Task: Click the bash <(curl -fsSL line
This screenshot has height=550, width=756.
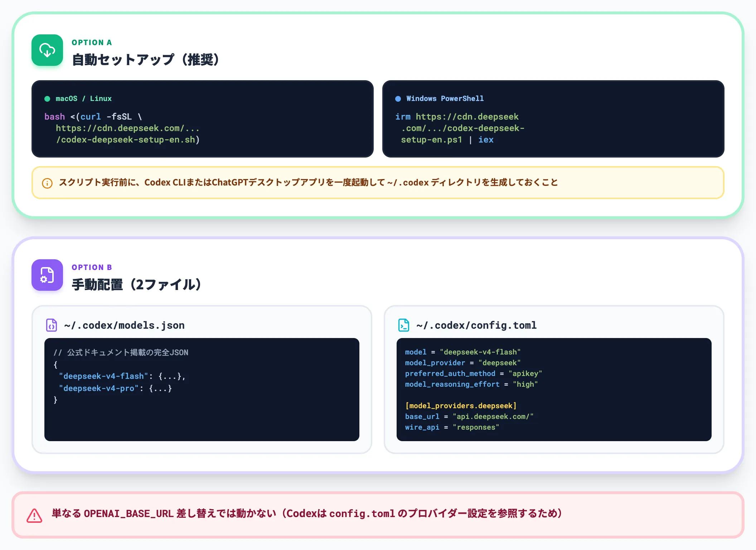Action: point(93,117)
